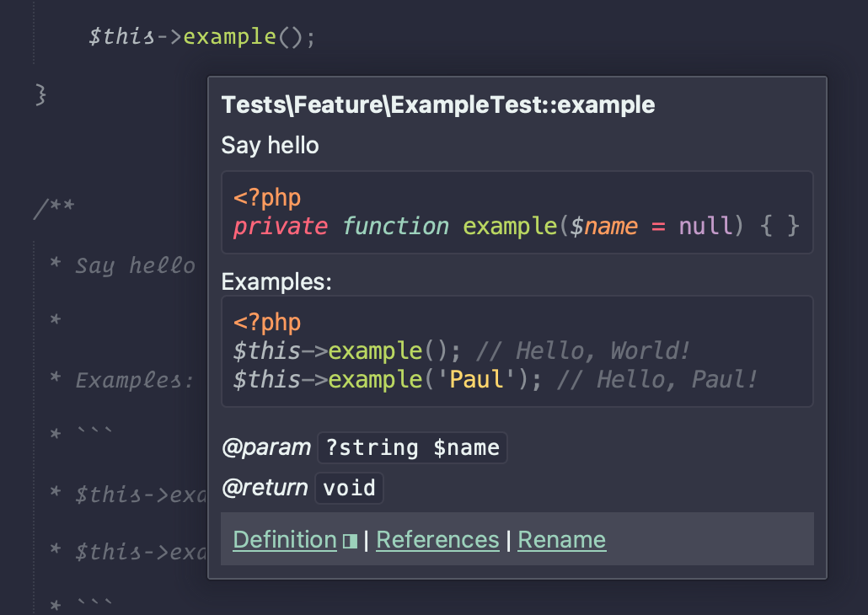Click '$this->example();' in the editor
This screenshot has height=615, width=868.
[201, 36]
